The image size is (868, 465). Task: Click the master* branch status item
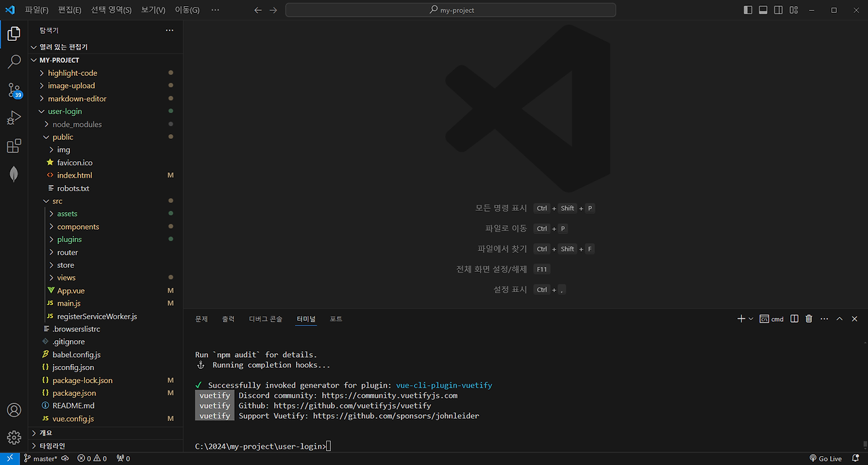tap(41, 458)
